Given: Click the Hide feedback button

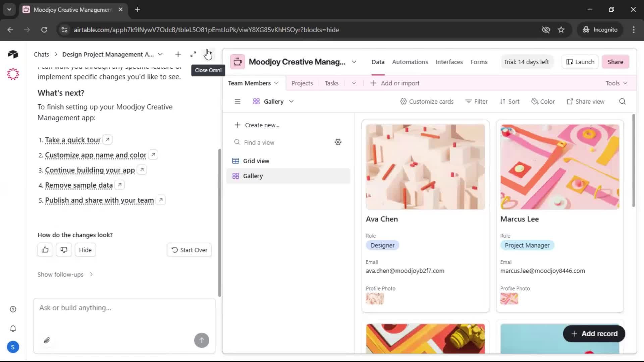Looking at the screenshot, I should [85, 250].
